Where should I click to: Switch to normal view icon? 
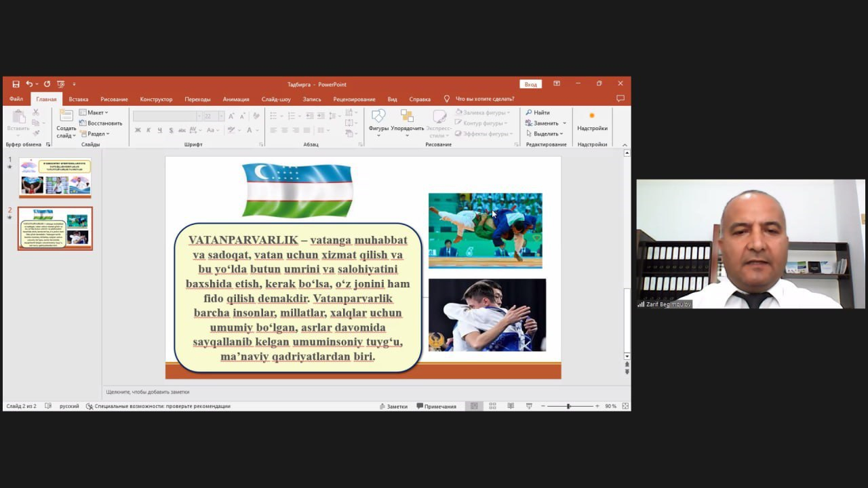(x=474, y=406)
